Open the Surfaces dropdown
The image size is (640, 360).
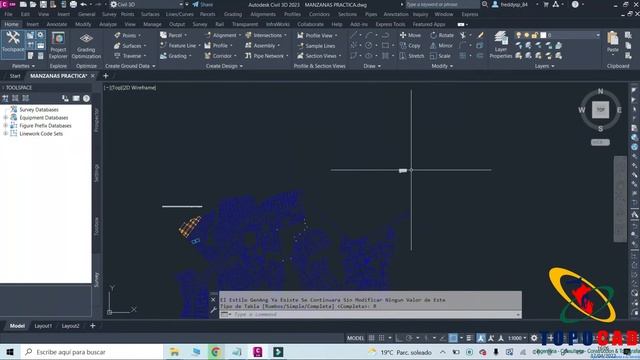tap(130, 46)
